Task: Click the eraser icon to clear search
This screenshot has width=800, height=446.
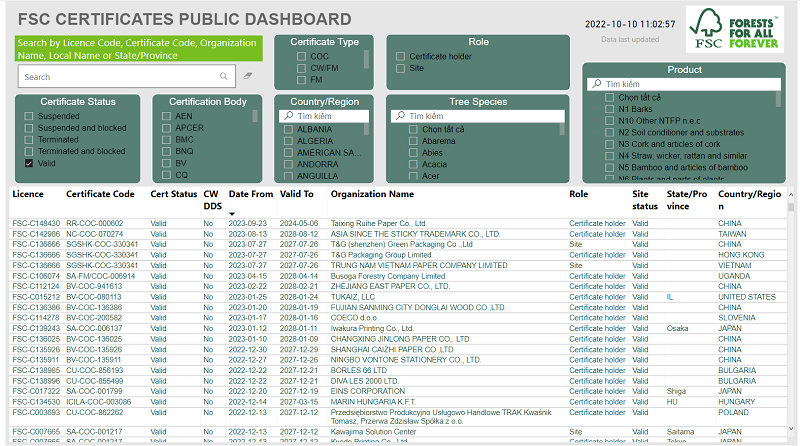Action: click(248, 76)
